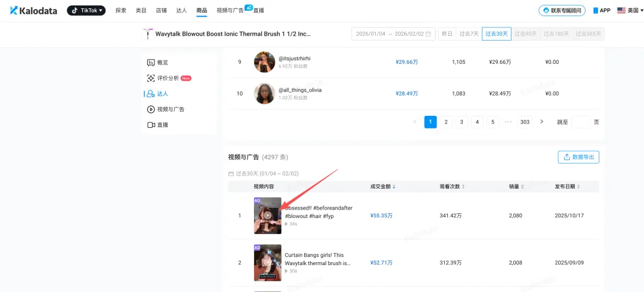The image size is (644, 292).
Task: Select the 过去90天 date range
Action: [x=525, y=33]
